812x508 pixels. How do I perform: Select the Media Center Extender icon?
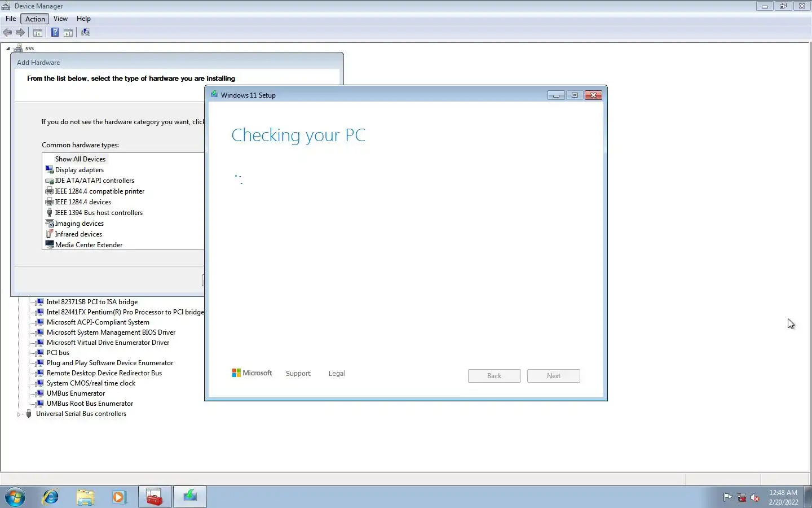point(50,245)
